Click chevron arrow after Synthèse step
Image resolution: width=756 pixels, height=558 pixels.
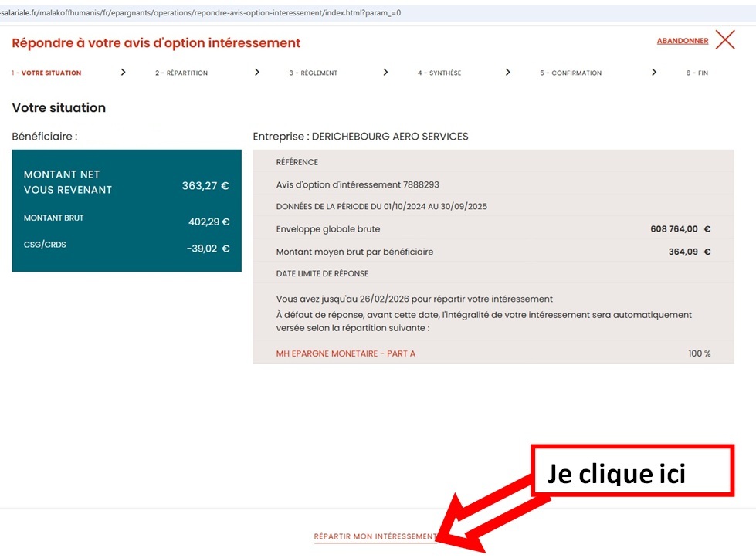[507, 73]
